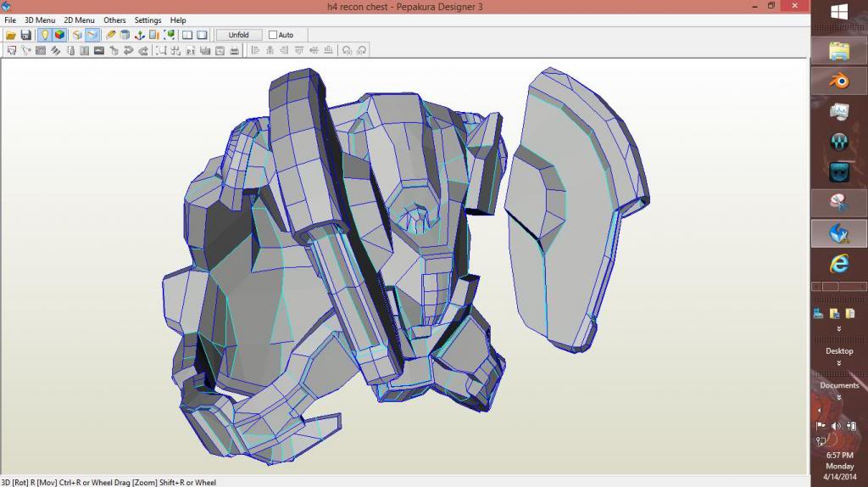This screenshot has width=868, height=487.
Task: Open the Settings menu
Action: click(x=147, y=20)
